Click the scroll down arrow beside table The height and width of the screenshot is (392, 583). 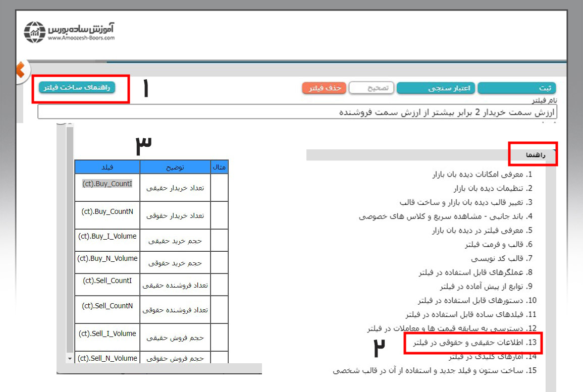click(70, 358)
